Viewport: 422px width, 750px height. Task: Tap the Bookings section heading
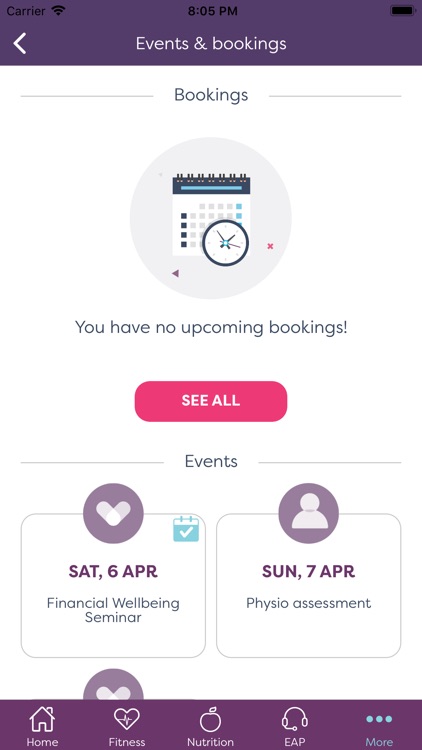click(211, 95)
